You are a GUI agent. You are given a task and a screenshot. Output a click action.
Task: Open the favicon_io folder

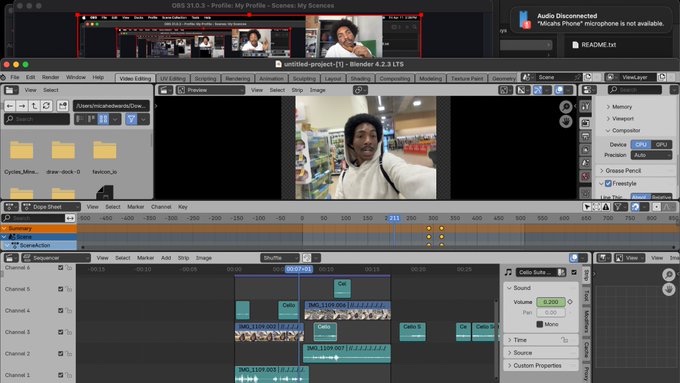pos(105,157)
